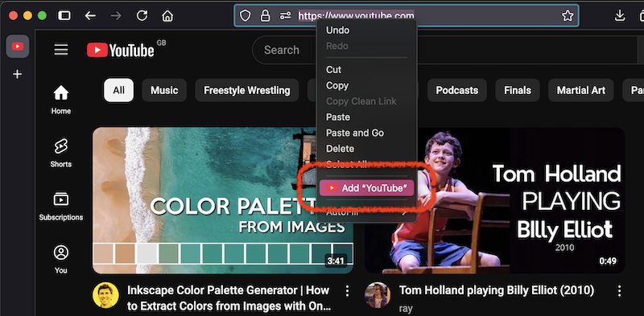The height and width of the screenshot is (316, 644).
Task: Choose Copy in the context menu
Action: click(x=366, y=85)
